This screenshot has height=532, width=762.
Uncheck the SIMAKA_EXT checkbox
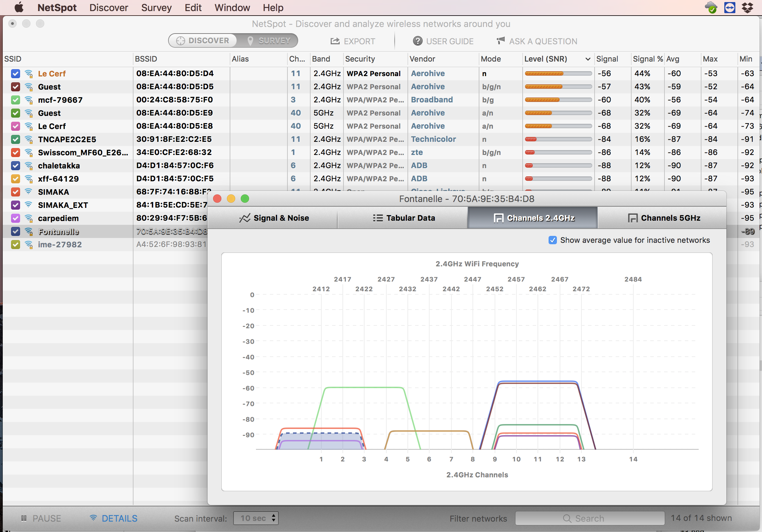click(x=15, y=205)
